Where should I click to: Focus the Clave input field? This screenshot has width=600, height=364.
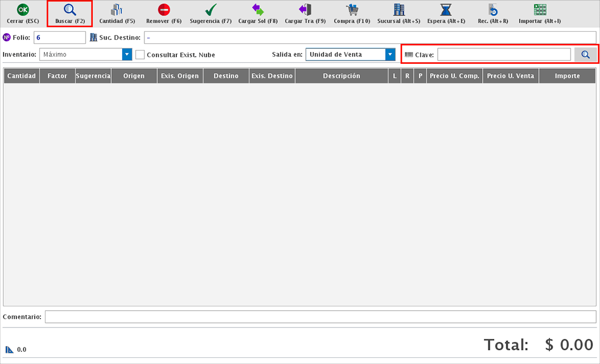click(503, 54)
